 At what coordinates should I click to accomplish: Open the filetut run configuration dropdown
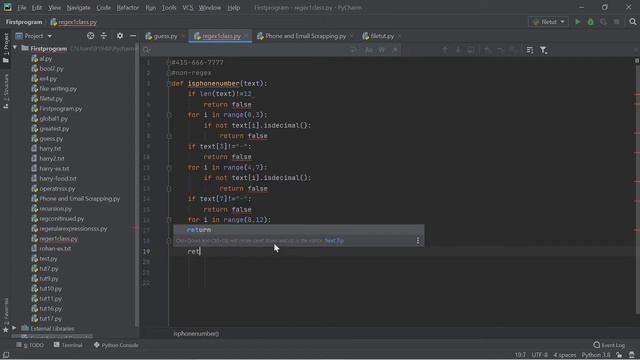548,22
